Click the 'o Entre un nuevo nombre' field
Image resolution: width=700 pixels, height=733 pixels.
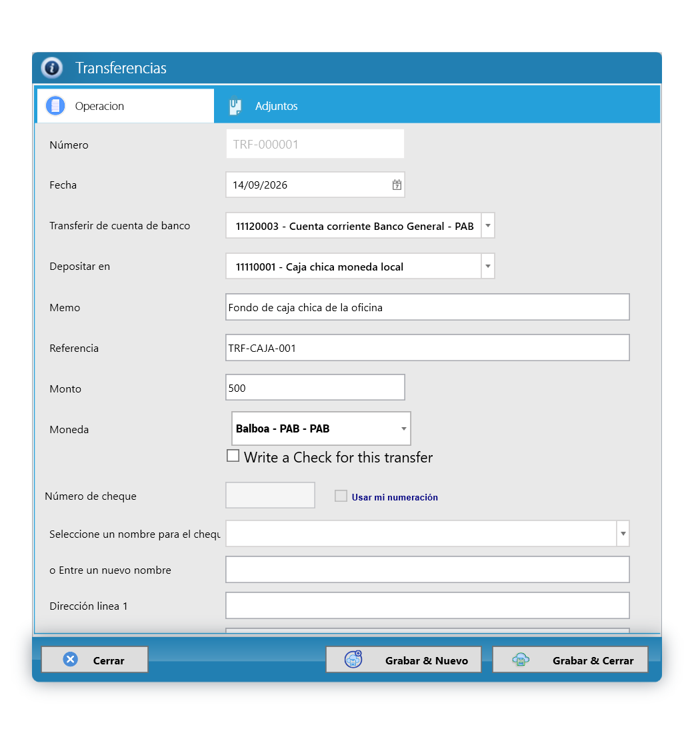click(x=427, y=569)
